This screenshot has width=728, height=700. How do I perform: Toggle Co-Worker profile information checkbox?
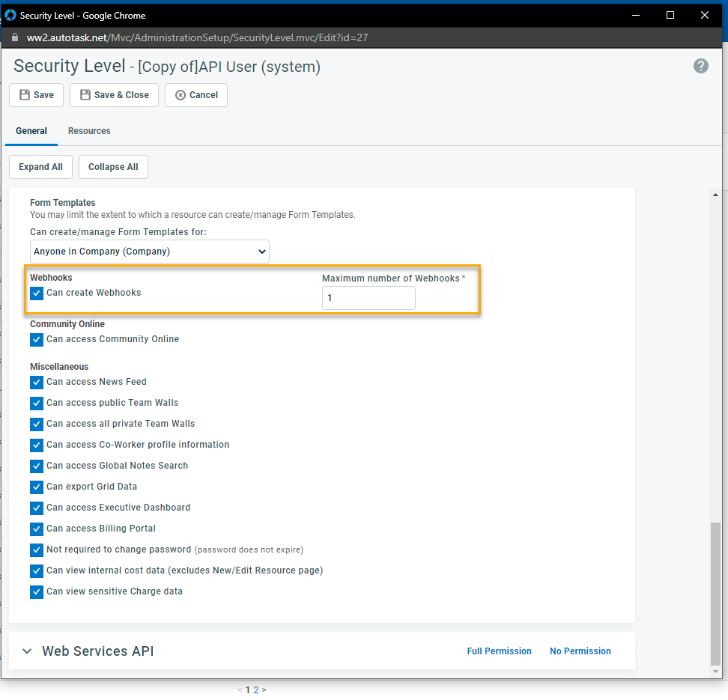37,445
